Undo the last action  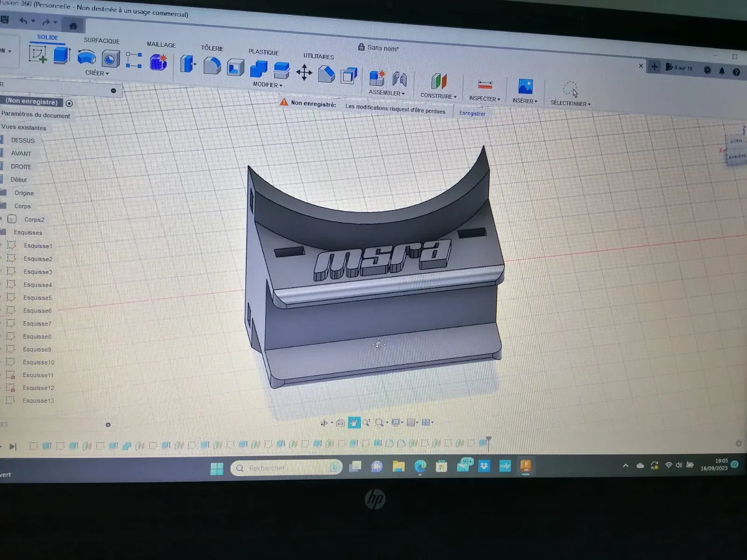pos(23,21)
